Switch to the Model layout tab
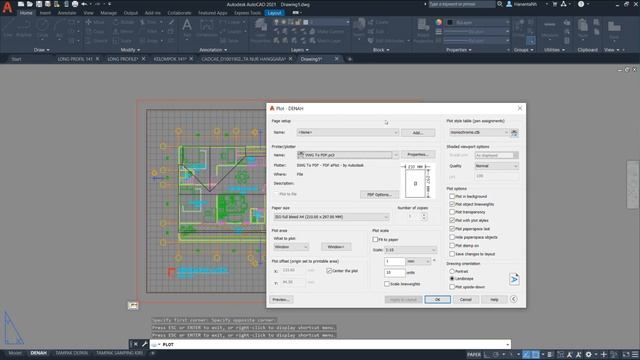Viewport: 640px width, 360px height. 16,353
